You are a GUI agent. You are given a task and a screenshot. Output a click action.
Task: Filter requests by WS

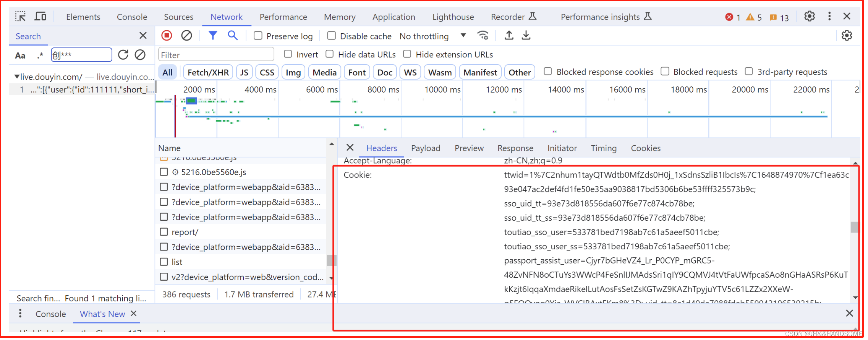[x=410, y=72]
